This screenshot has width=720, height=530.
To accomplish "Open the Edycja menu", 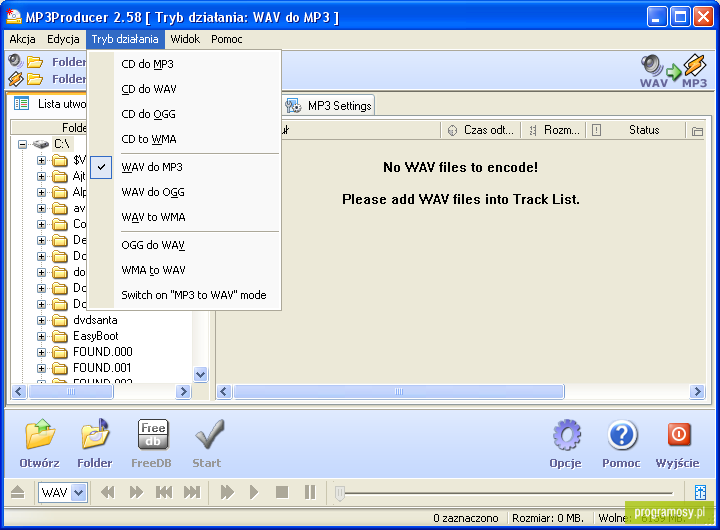I will click(x=63, y=39).
